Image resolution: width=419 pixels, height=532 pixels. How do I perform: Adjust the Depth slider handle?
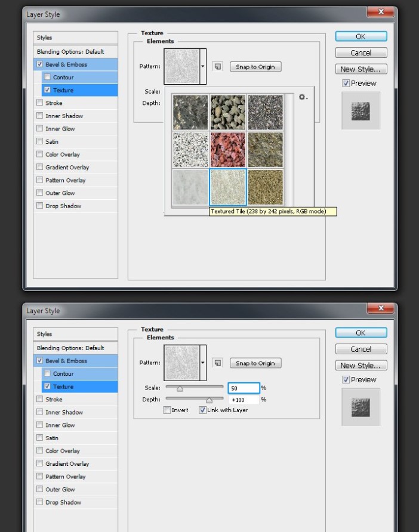click(209, 400)
